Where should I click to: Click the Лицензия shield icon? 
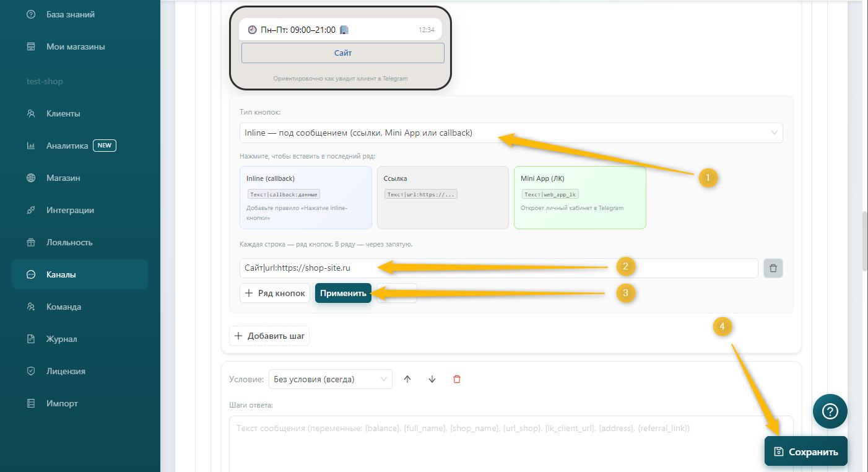click(31, 371)
